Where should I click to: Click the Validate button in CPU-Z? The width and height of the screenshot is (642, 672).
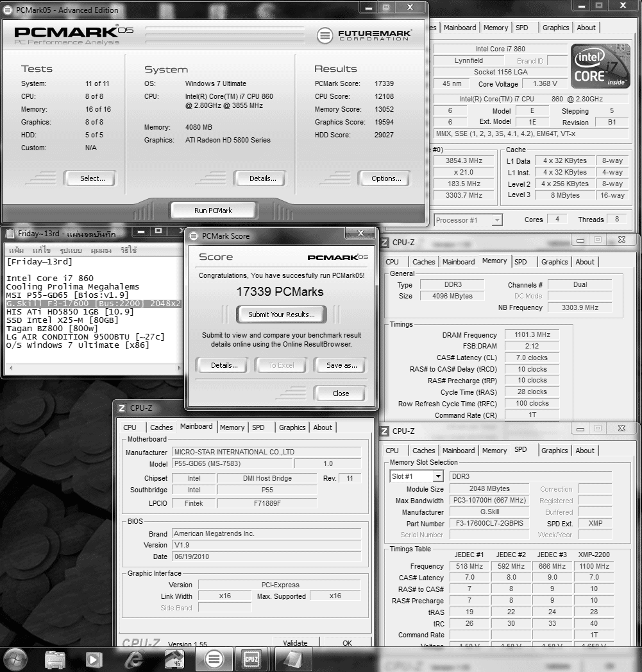point(296,642)
